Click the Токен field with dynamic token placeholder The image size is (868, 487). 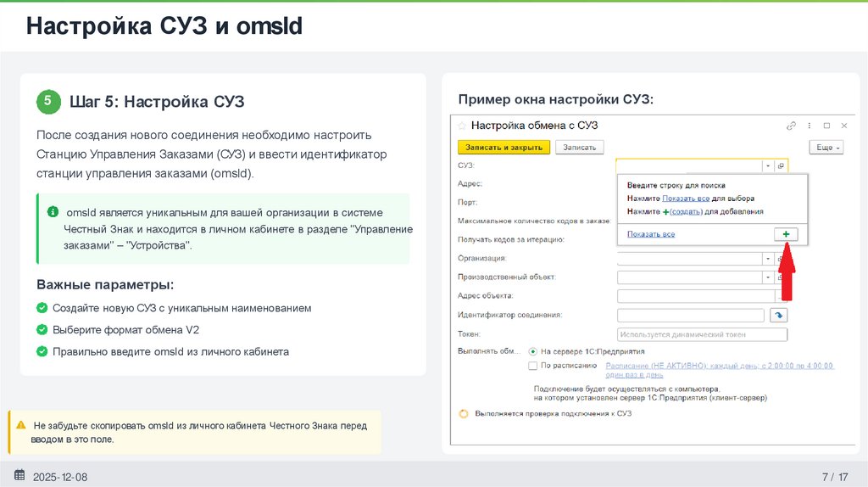702,334
